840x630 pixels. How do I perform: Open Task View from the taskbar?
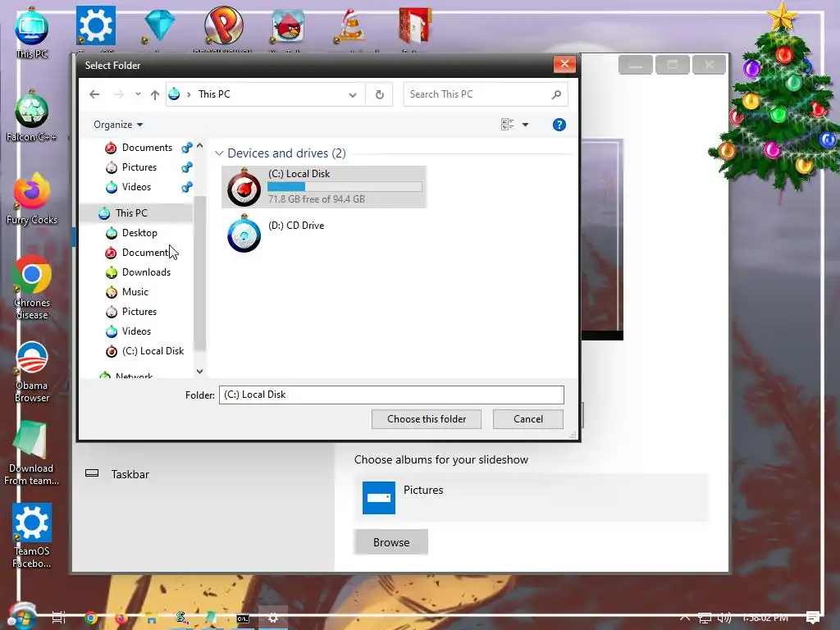(58, 618)
